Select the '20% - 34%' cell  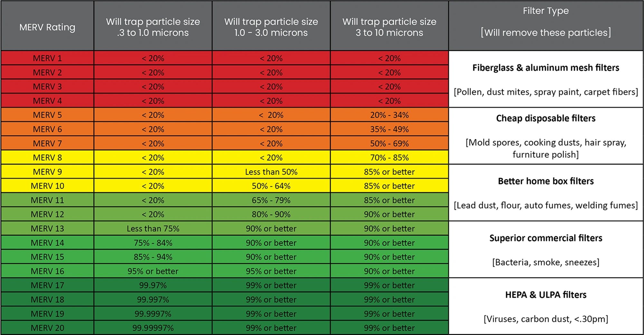pos(389,115)
